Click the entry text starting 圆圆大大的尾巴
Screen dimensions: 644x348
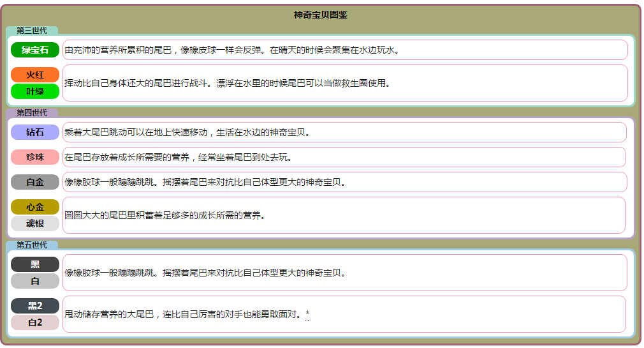pos(165,215)
